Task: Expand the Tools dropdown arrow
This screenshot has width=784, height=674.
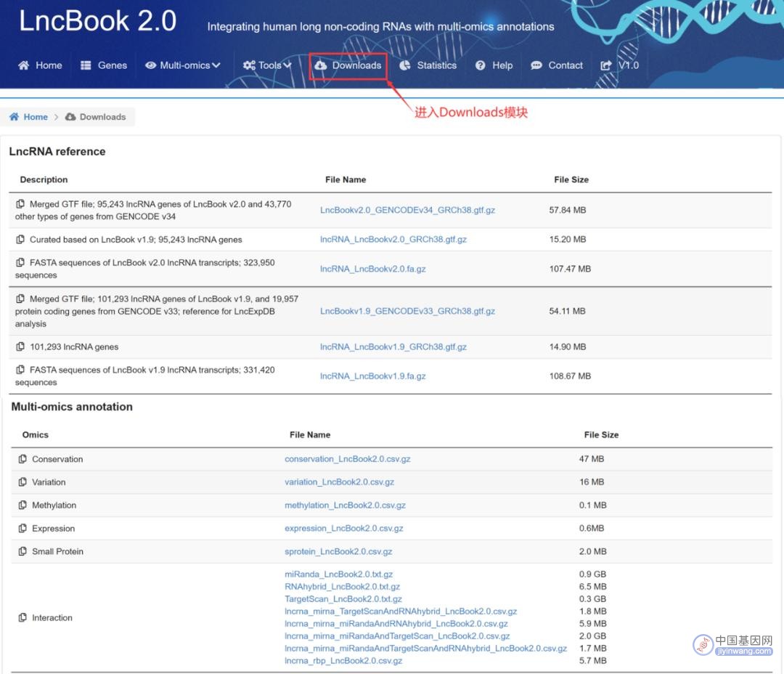Action: [x=287, y=65]
